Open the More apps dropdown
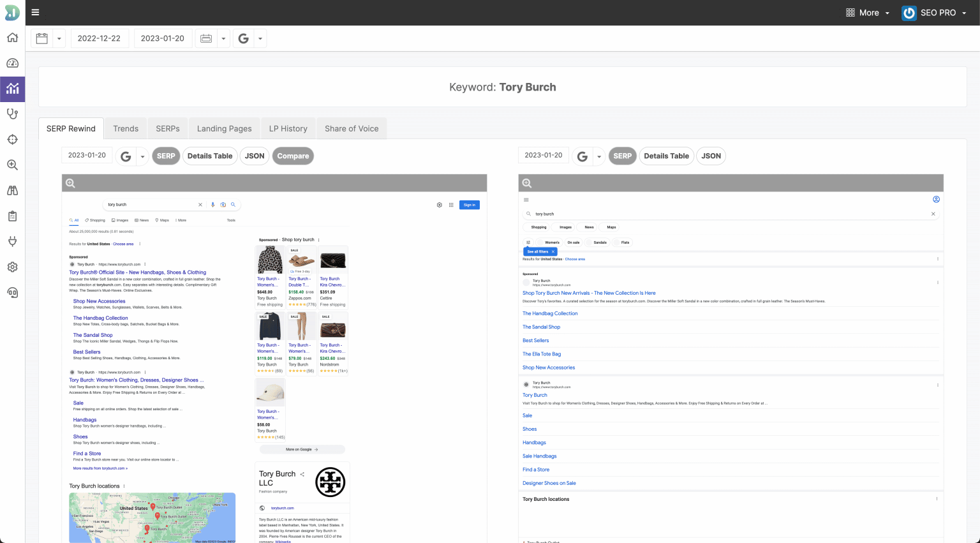 [867, 13]
